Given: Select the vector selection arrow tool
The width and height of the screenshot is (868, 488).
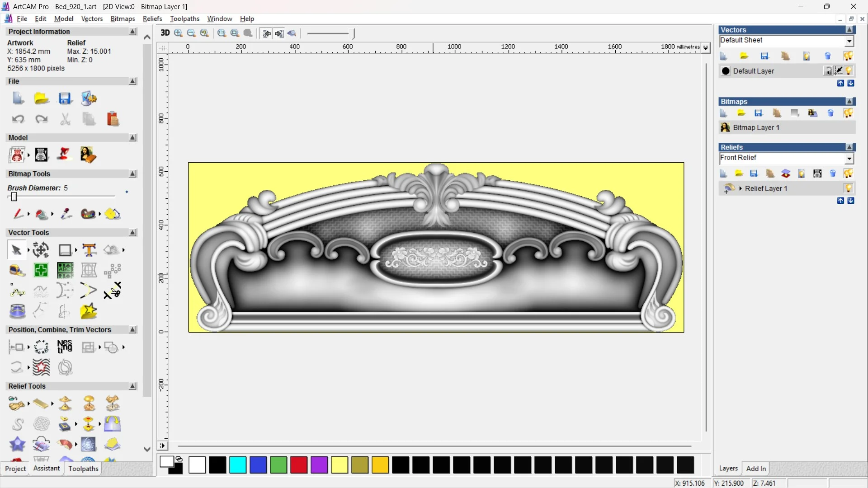Looking at the screenshot, I should pos(16,250).
